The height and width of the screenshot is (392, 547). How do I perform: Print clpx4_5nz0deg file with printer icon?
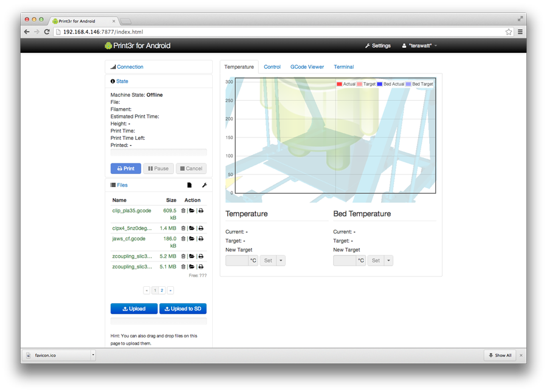tap(201, 228)
